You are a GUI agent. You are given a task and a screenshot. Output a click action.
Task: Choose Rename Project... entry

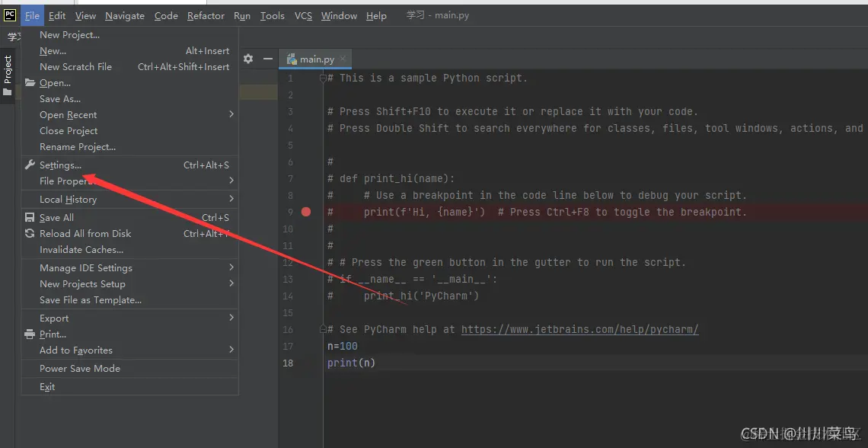129,147
